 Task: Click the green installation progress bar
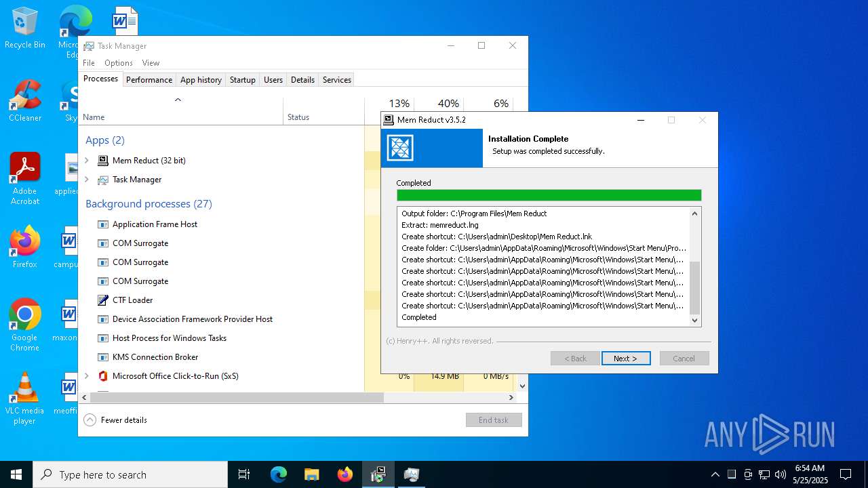click(x=549, y=195)
